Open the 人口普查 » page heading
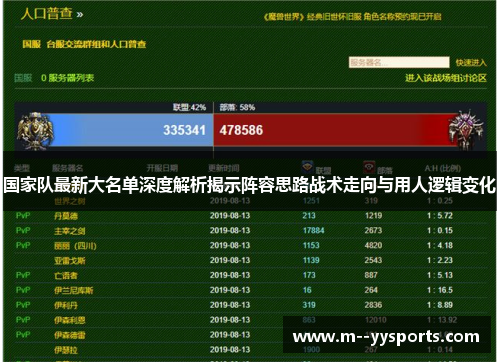This screenshot has height=362, width=500. (52, 14)
